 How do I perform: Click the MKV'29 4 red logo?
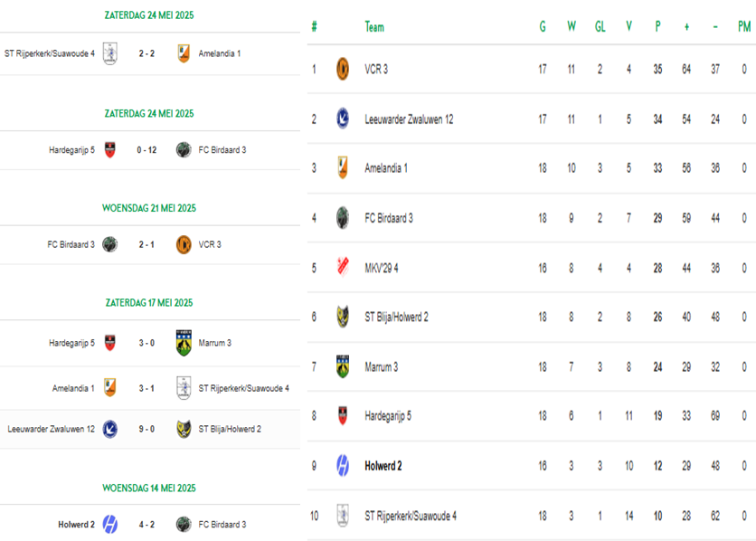pyautogui.click(x=343, y=267)
